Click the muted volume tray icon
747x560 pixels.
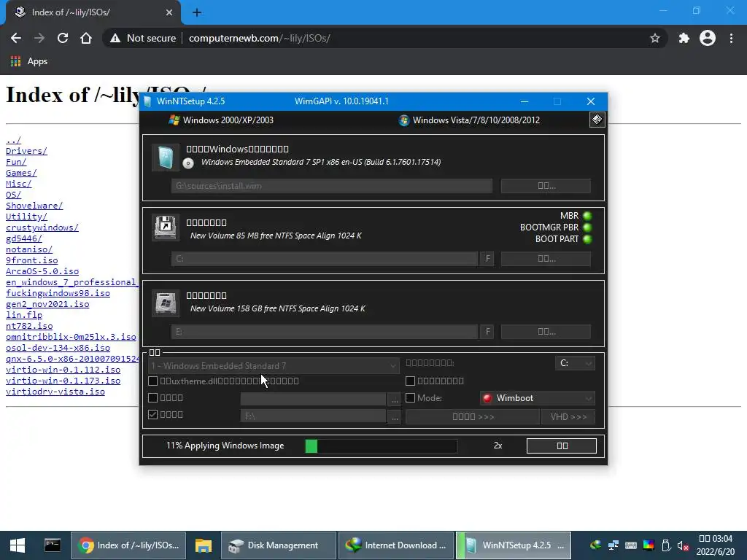click(x=683, y=545)
